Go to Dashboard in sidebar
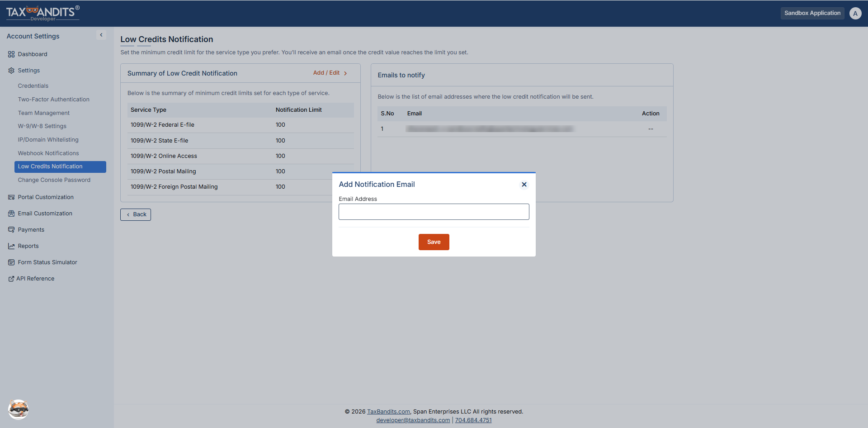The width and height of the screenshot is (868, 428). click(33, 54)
